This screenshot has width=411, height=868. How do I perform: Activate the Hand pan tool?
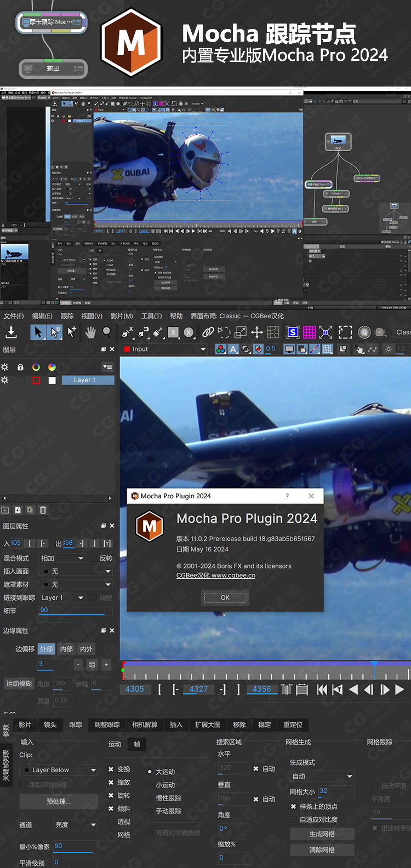coord(90,332)
